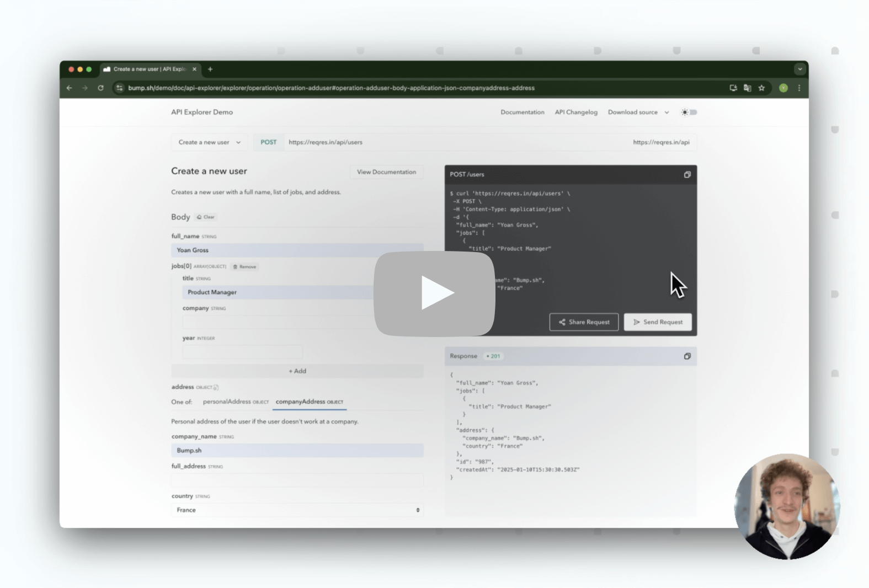Click the browser back arrow
Viewport: 869px width, 588px height.
[70, 88]
